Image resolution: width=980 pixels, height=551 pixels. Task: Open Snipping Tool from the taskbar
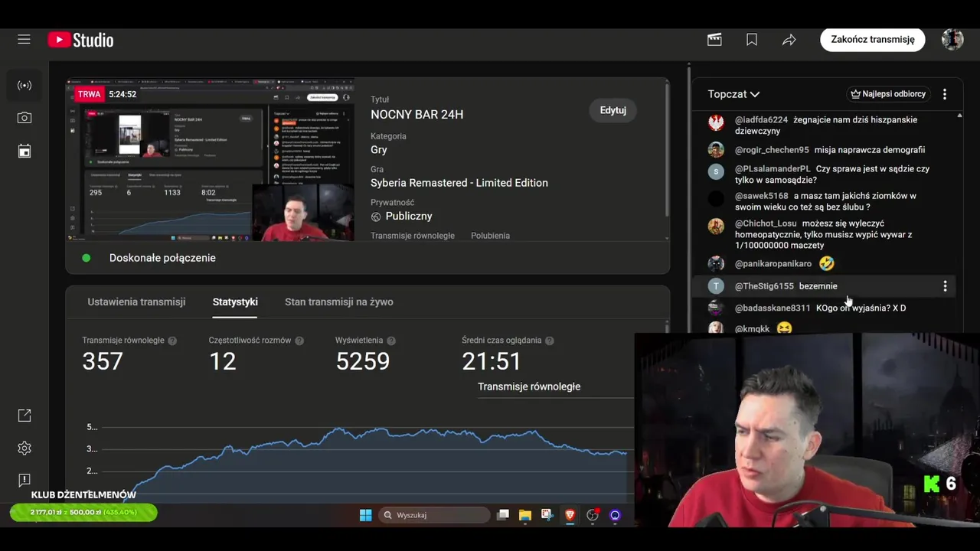point(547,515)
